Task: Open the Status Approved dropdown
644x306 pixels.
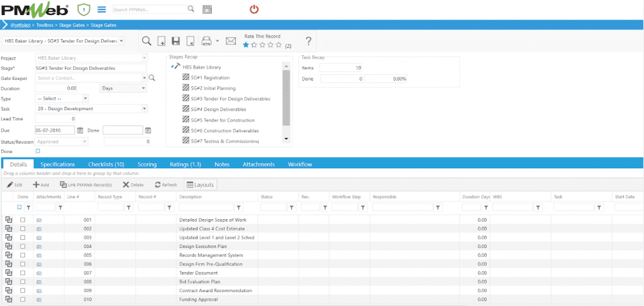Action: point(85,142)
